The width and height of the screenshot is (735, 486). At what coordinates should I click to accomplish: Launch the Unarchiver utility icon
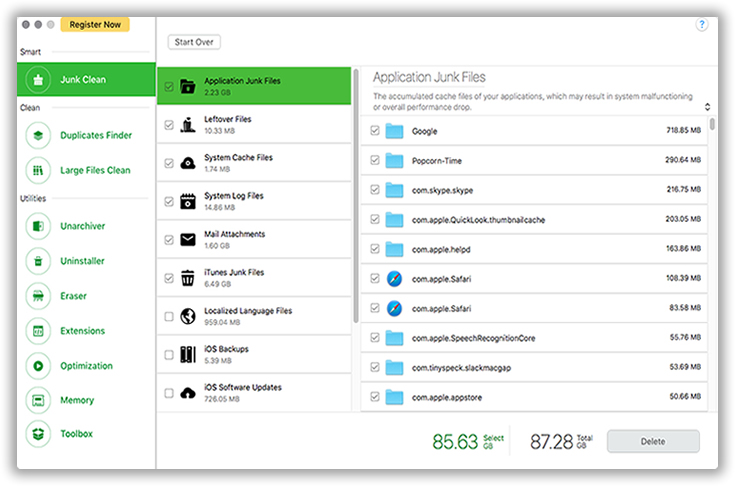38,226
